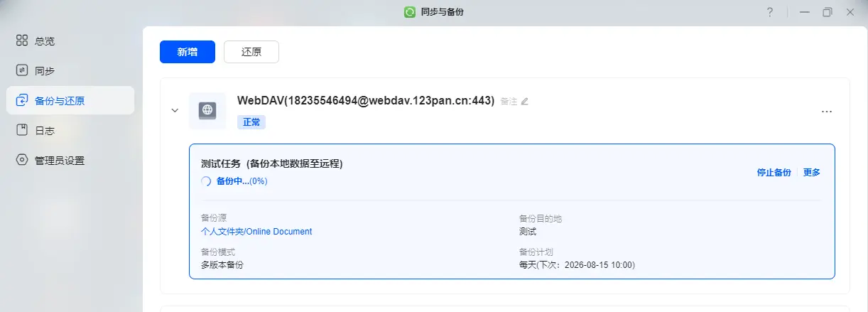
Task: Click the 还原 restore button
Action: tap(251, 52)
